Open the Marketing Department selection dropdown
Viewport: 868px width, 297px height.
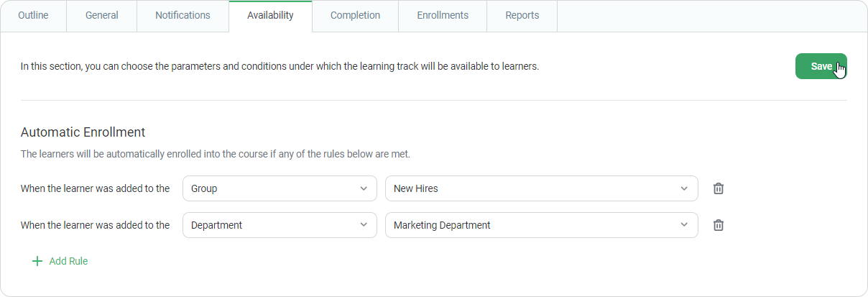(542, 225)
